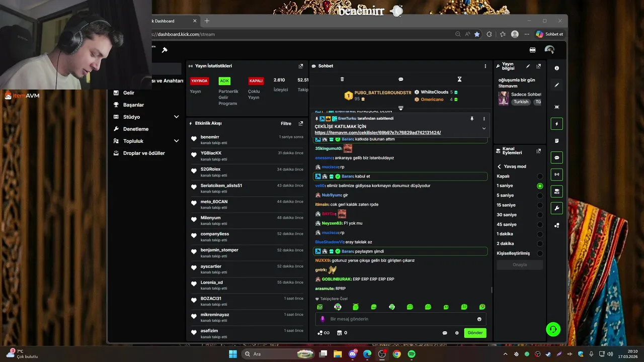This screenshot has width=644, height=362.
Task: Send message with Gönder button
Action: (475, 333)
